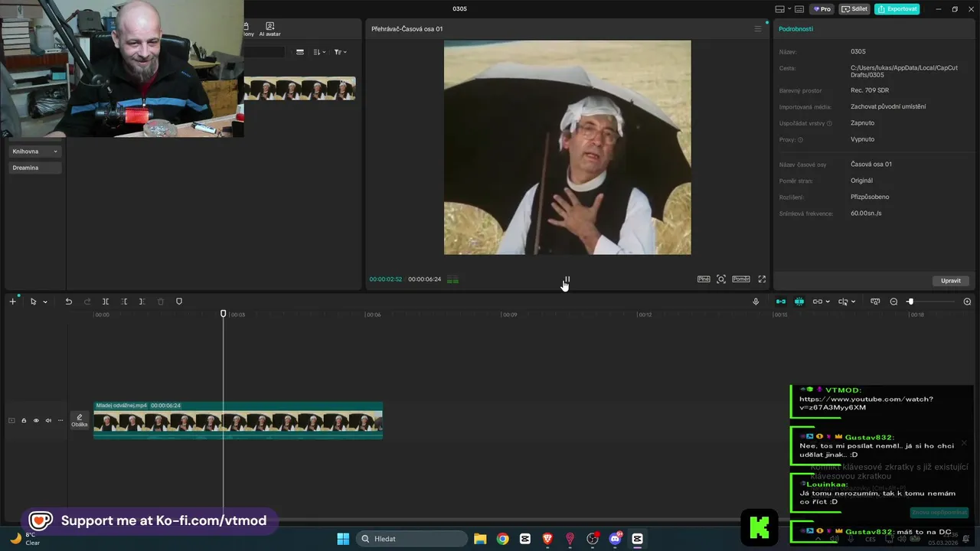Viewport: 980px width, 551px height.
Task: Open the Windows Start menu
Action: (x=343, y=539)
